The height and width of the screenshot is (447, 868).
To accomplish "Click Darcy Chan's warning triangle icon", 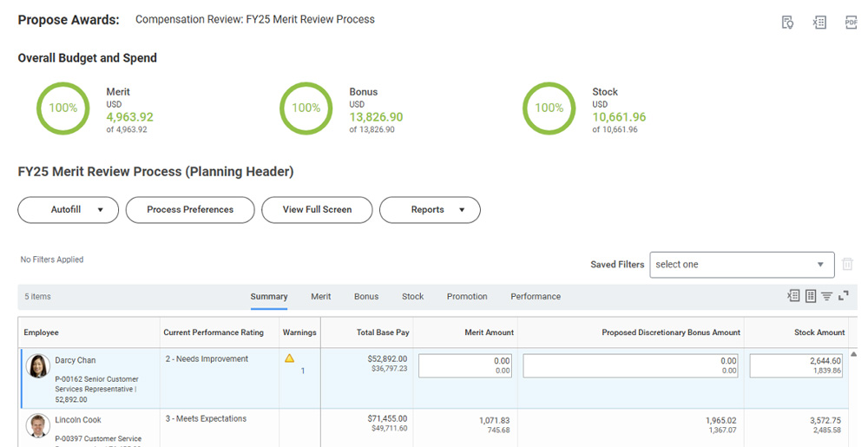I will point(290,358).
